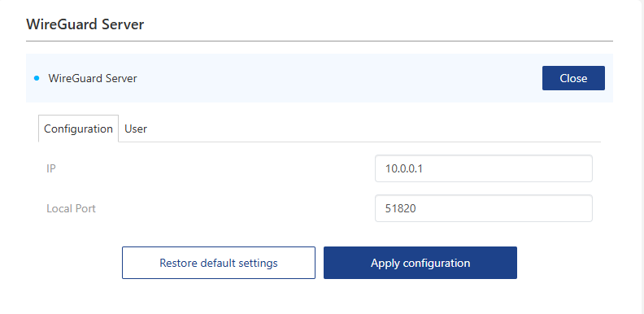Switch to the Configuration tab
The width and height of the screenshot is (644, 314).
(78, 129)
